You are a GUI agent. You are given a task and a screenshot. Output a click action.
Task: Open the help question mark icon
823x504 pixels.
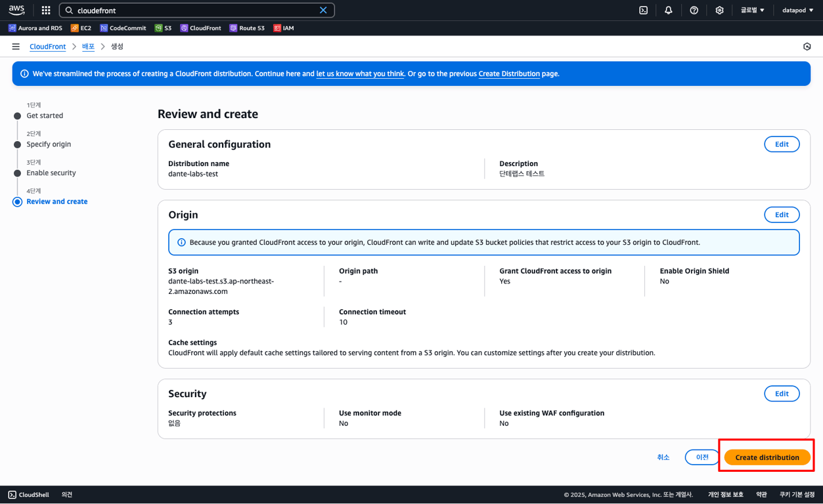(694, 10)
